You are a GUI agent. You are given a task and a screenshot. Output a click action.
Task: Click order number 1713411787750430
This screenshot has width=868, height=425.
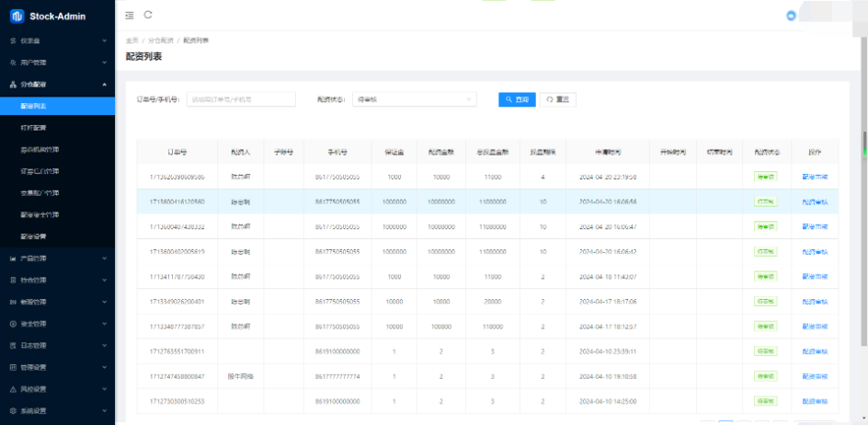click(177, 277)
